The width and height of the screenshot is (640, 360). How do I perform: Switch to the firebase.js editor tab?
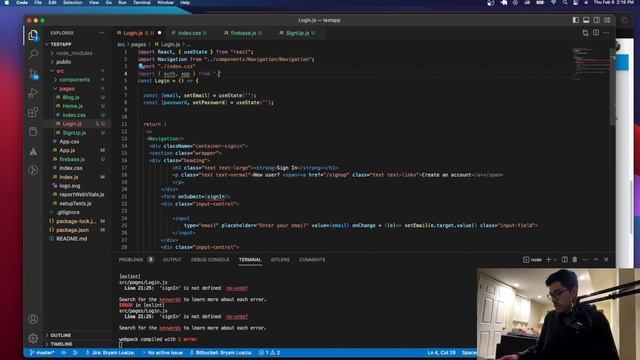243,33
